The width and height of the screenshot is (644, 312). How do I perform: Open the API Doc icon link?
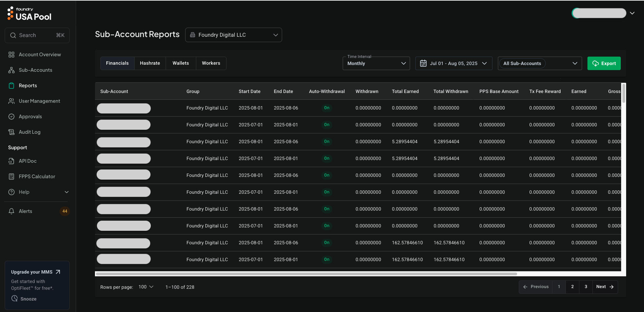[x=11, y=161]
